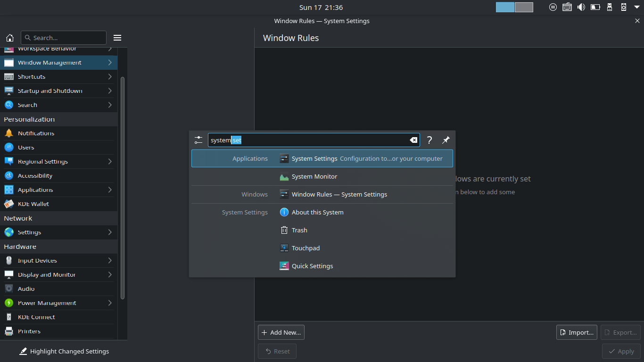This screenshot has width=644, height=362.
Task: Click Highlight Changed Settings button
Action: click(64, 351)
